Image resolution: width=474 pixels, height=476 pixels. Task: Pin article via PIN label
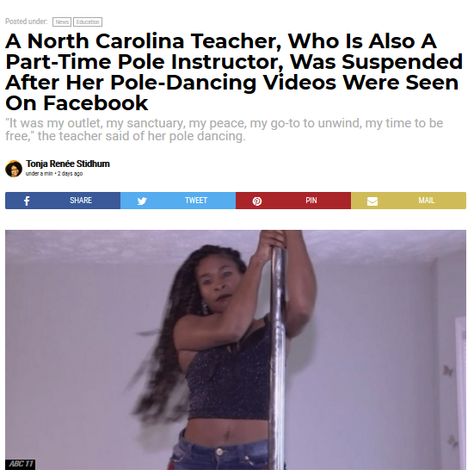tap(311, 201)
